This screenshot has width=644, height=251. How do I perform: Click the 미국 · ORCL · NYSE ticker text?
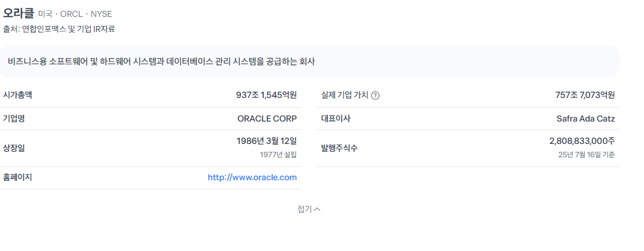coord(75,15)
